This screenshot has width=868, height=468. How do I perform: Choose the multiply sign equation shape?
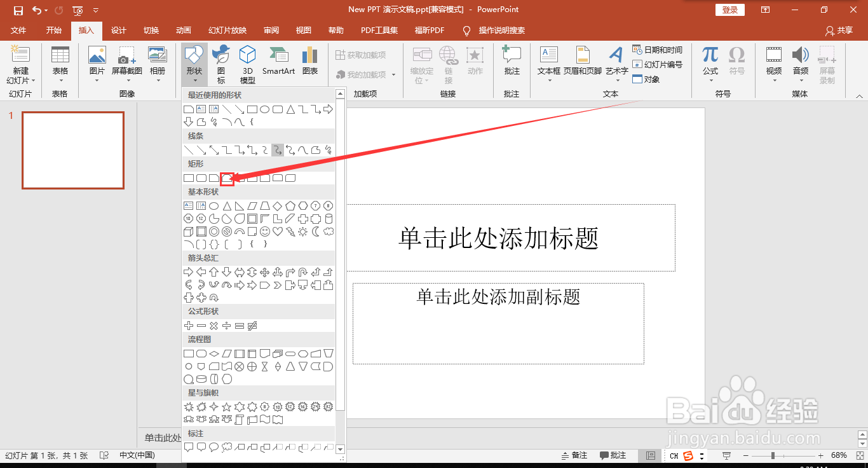[x=214, y=326]
